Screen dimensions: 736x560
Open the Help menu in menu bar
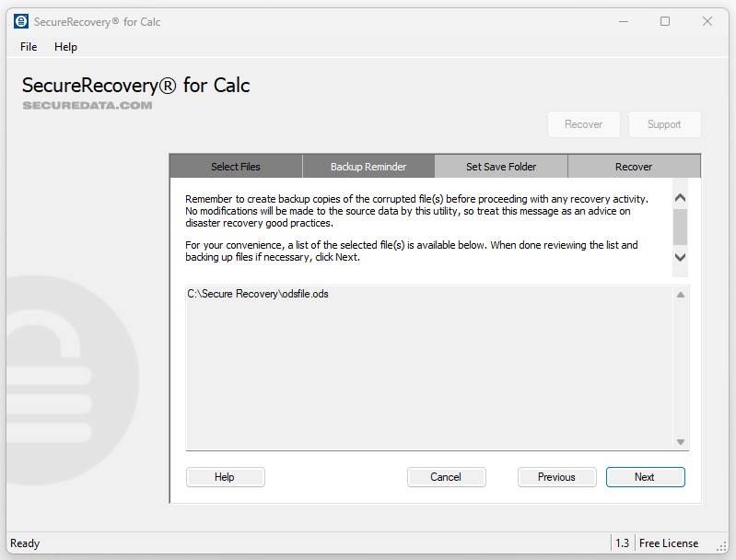65,47
